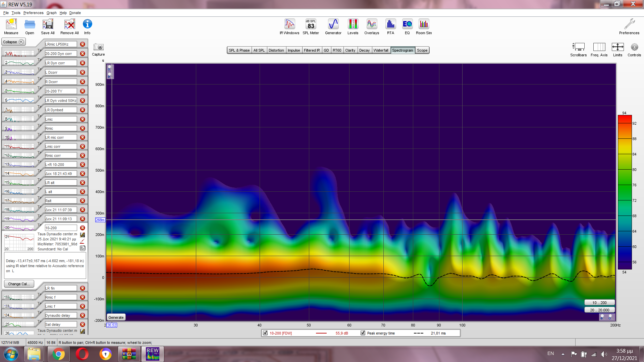The width and height of the screenshot is (644, 362).
Task: Remove the LR Dyn corr measurement
Action: 83,63
